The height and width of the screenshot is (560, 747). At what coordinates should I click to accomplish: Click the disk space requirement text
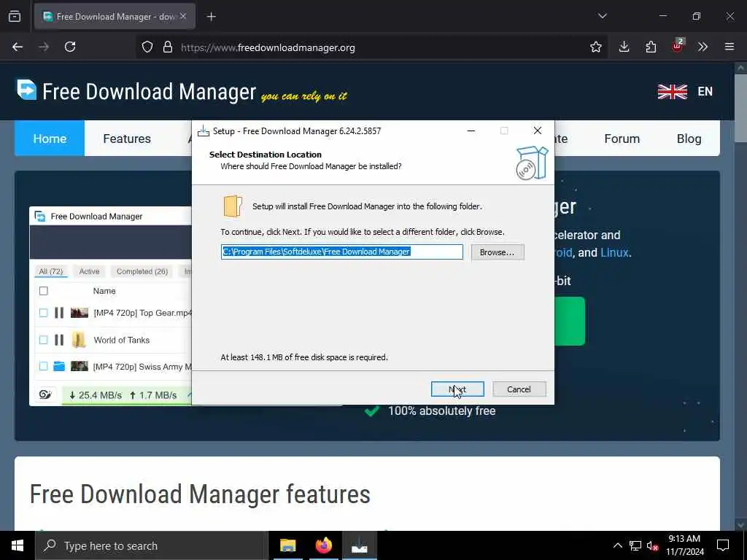[304, 357]
